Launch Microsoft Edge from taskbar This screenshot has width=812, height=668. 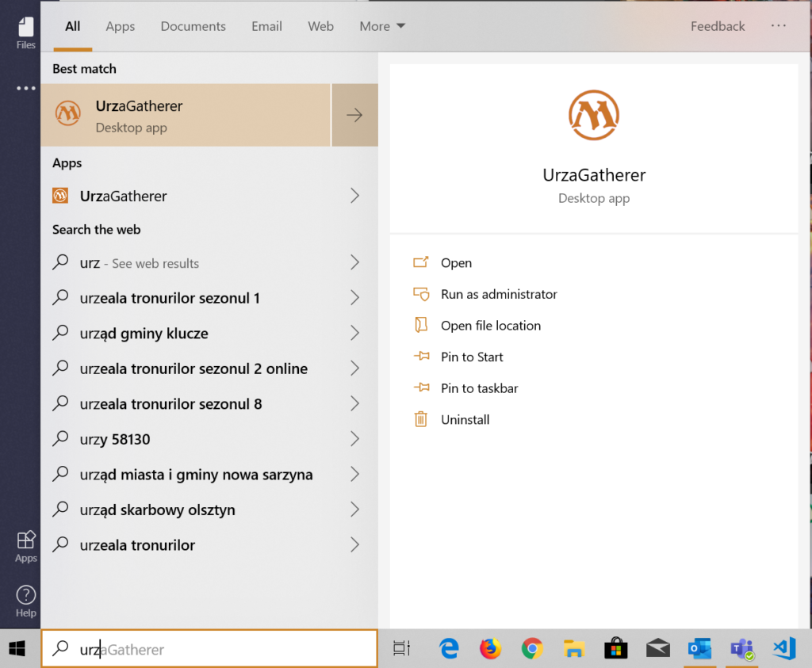(x=449, y=648)
